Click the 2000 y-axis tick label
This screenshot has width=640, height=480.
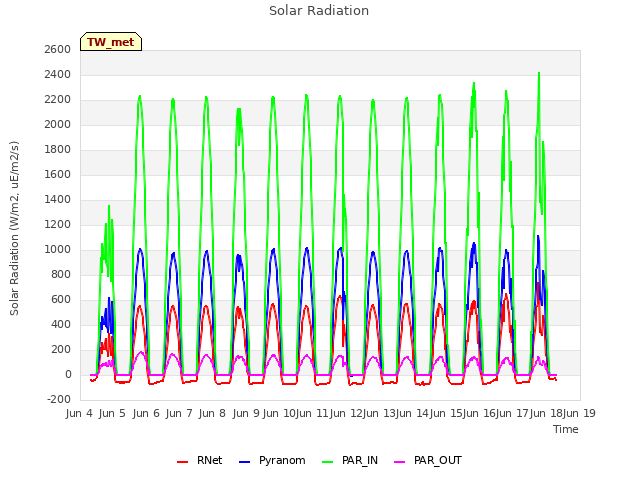58,124
